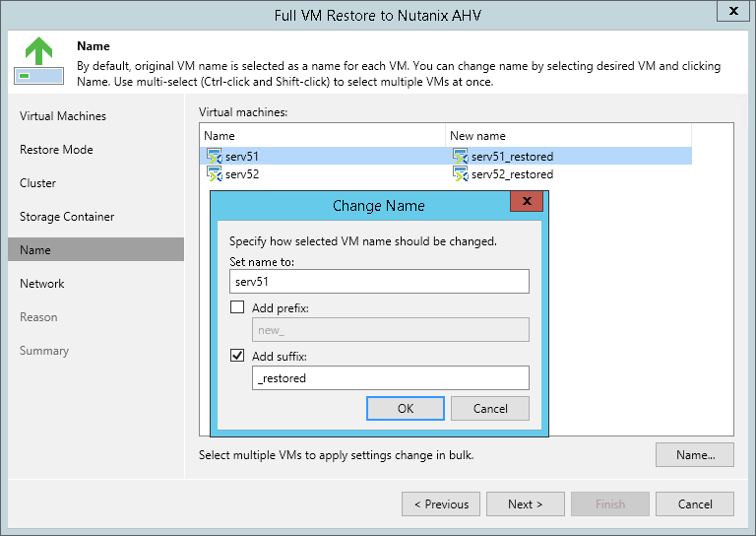The height and width of the screenshot is (536, 756).
Task: Cancel the Change Name dialog
Action: click(490, 408)
